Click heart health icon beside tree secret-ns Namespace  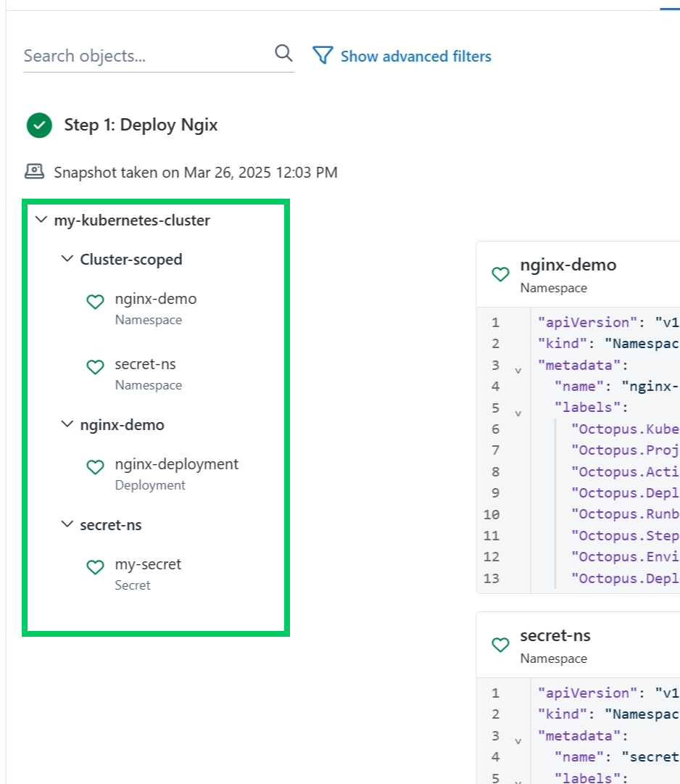point(96,367)
